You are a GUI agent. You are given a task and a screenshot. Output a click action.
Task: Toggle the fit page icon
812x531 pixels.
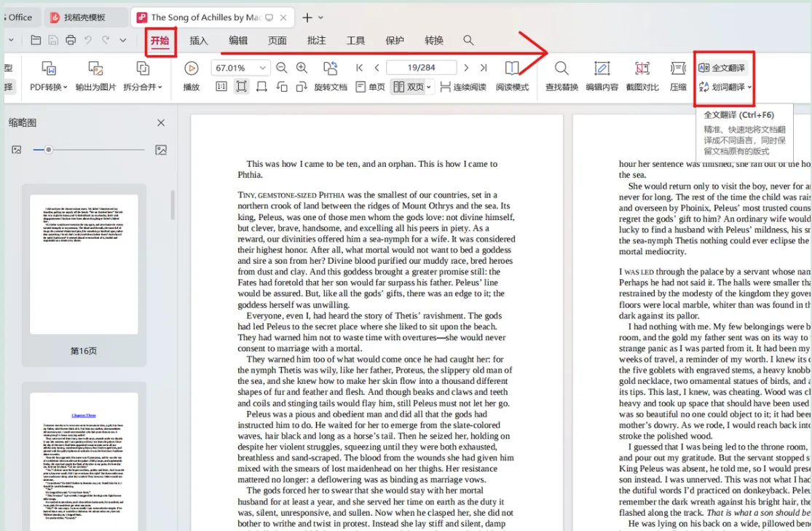241,87
